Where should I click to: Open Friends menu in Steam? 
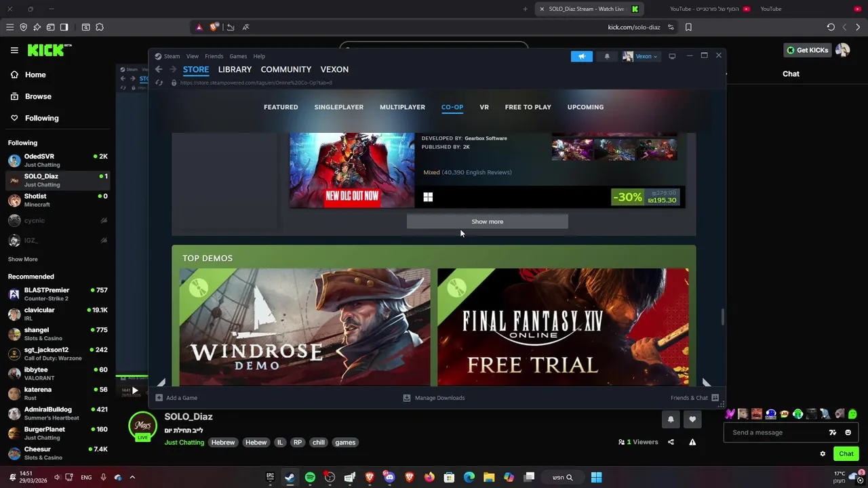point(214,56)
